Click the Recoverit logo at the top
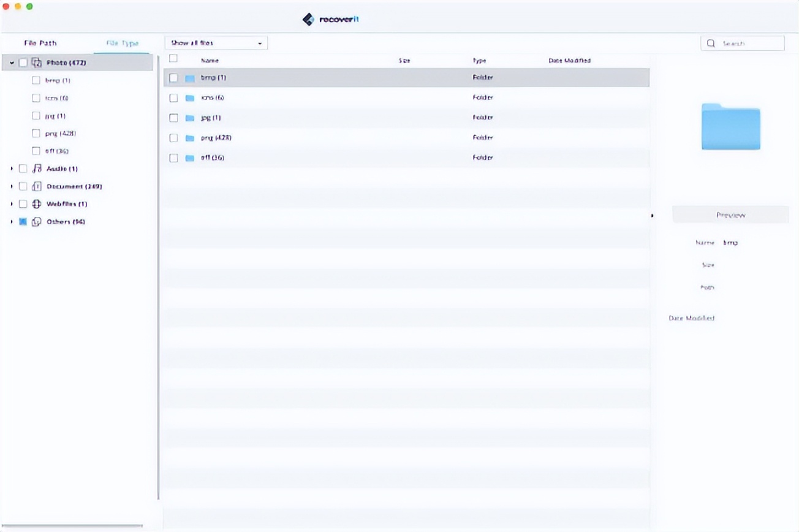The width and height of the screenshot is (799, 532). click(x=330, y=18)
